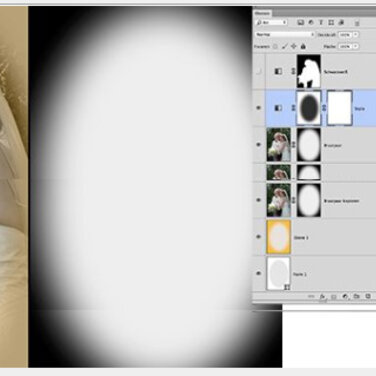Click the sepia bride photo beside the canvas
The height and width of the screenshot is (376, 376).
coord(14,187)
